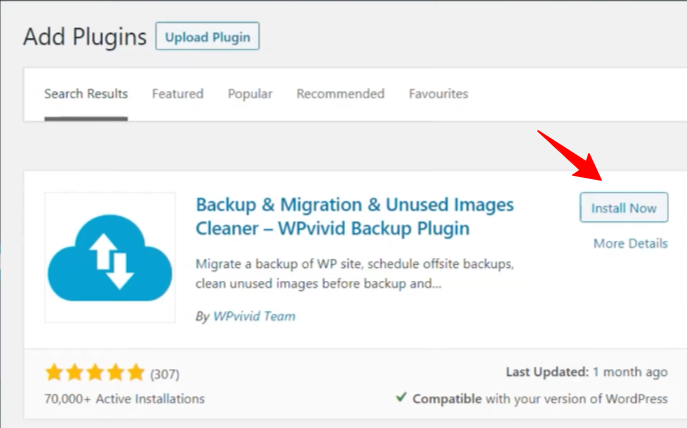687x428 pixels.
Task: Open the WPvivid Backup Plugin title link
Action: [x=354, y=217]
